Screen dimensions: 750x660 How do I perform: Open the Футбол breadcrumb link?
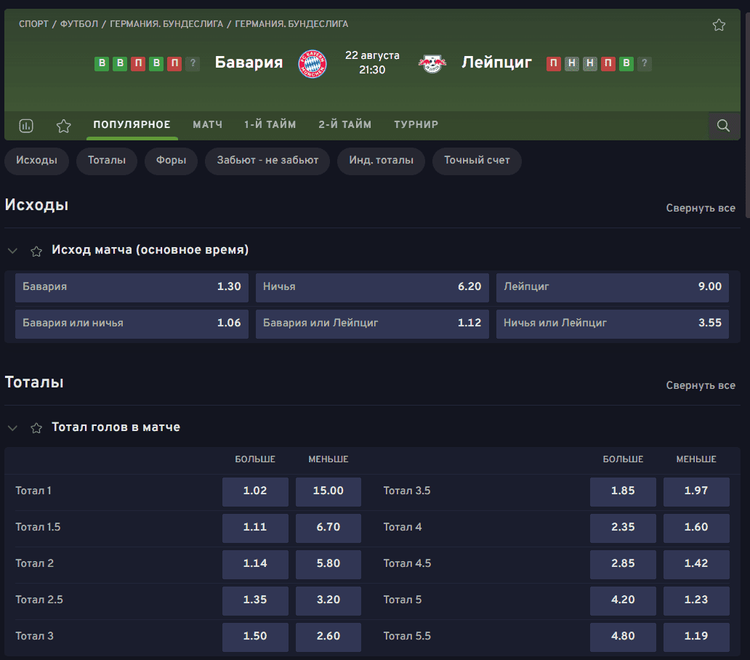click(81, 24)
